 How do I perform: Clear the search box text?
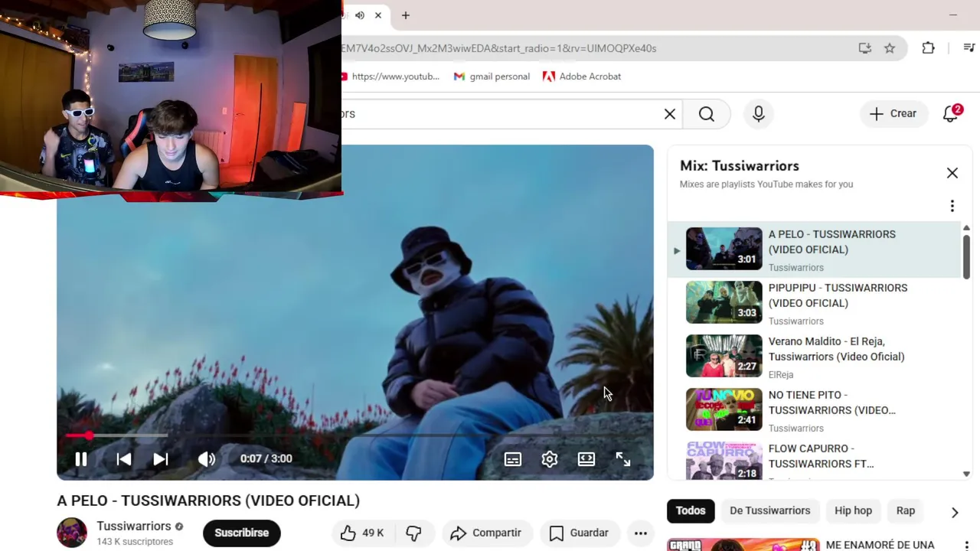pyautogui.click(x=669, y=114)
